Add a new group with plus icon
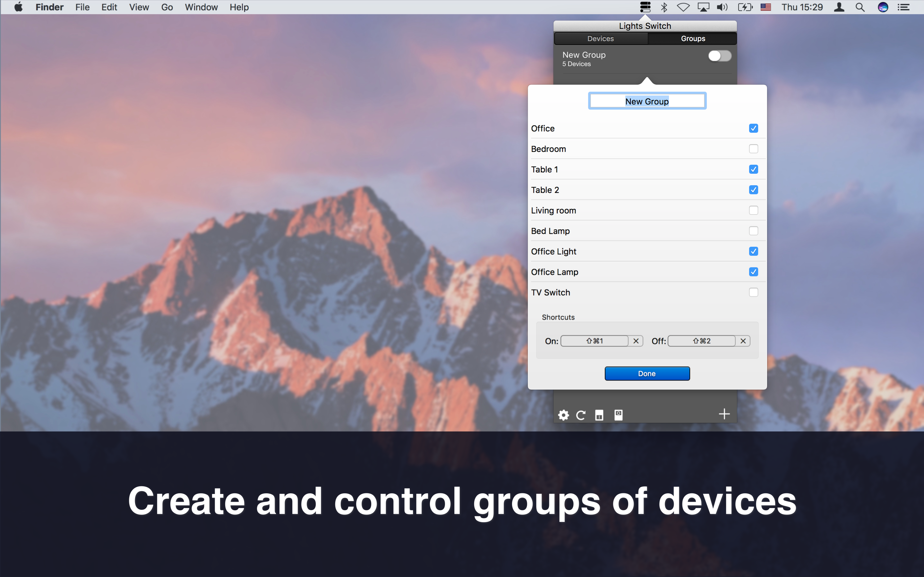The width and height of the screenshot is (924, 577). click(x=724, y=414)
